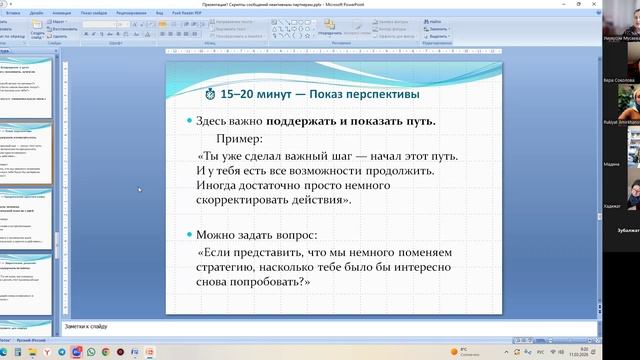Open WhatsApp from the taskbar
640x360 pixels.
(91, 352)
